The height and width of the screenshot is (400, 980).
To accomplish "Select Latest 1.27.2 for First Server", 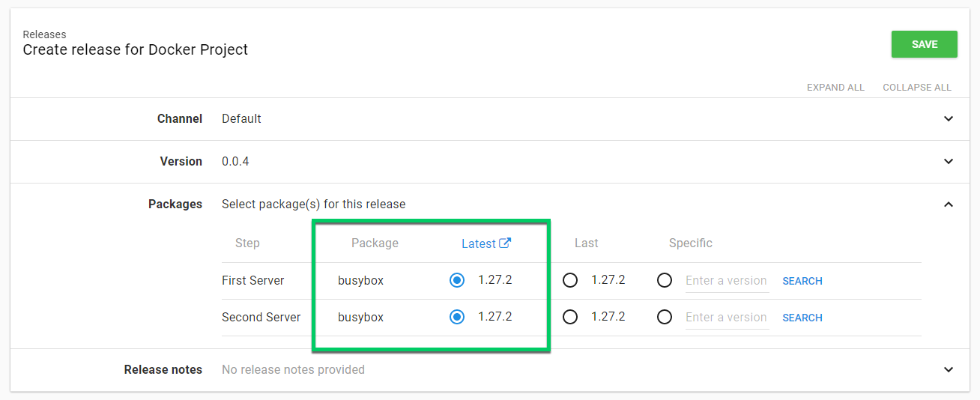I will [457, 280].
